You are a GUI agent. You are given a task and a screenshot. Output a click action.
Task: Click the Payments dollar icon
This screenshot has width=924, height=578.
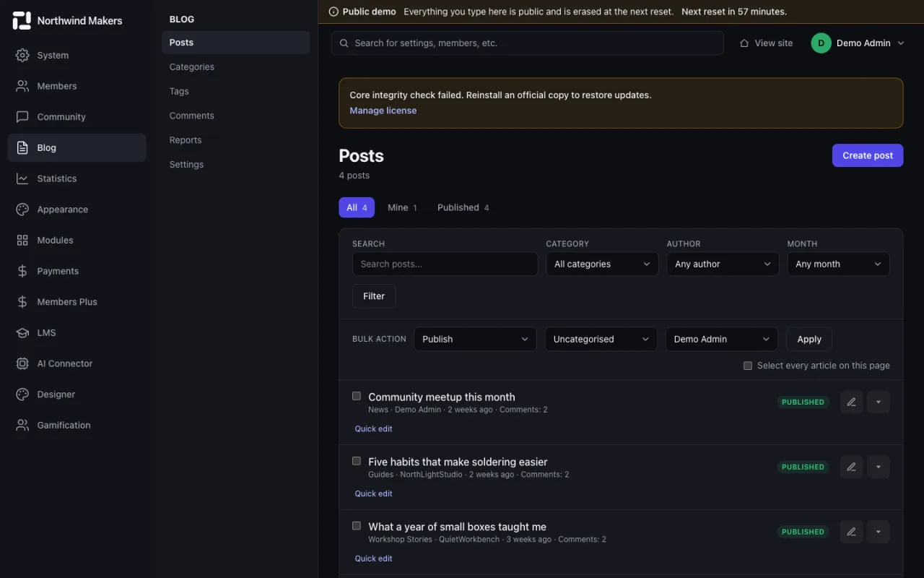tap(22, 271)
